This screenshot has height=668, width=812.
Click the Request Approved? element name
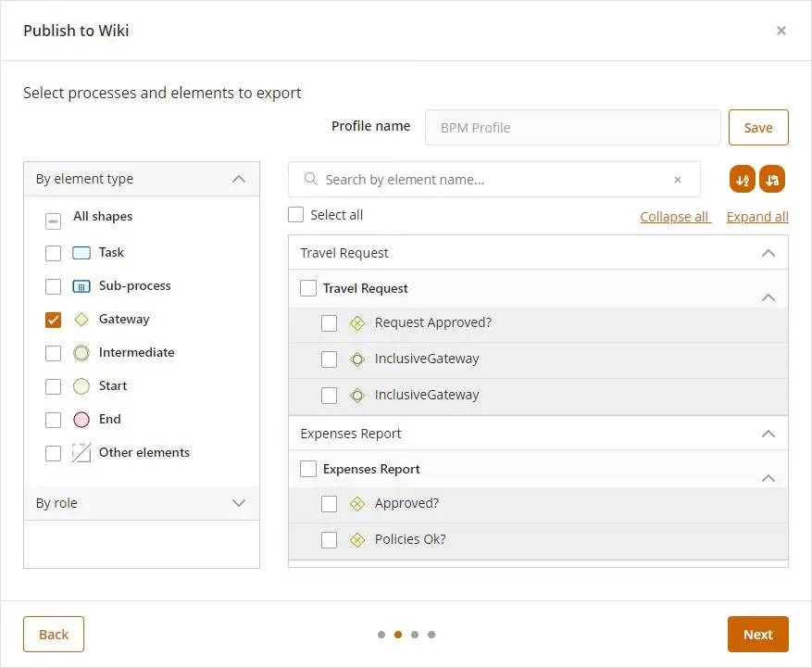coord(433,322)
